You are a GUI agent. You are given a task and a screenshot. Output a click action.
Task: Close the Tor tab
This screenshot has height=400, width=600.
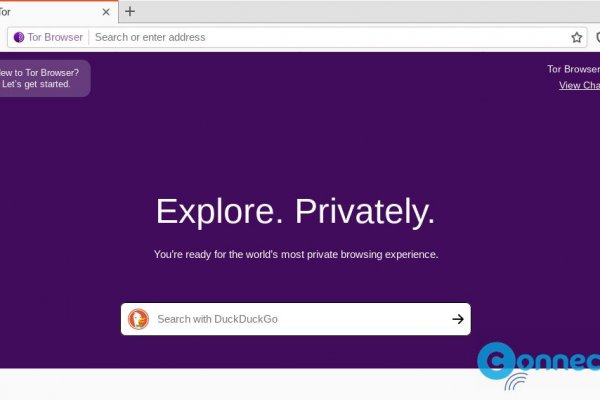click(x=107, y=12)
